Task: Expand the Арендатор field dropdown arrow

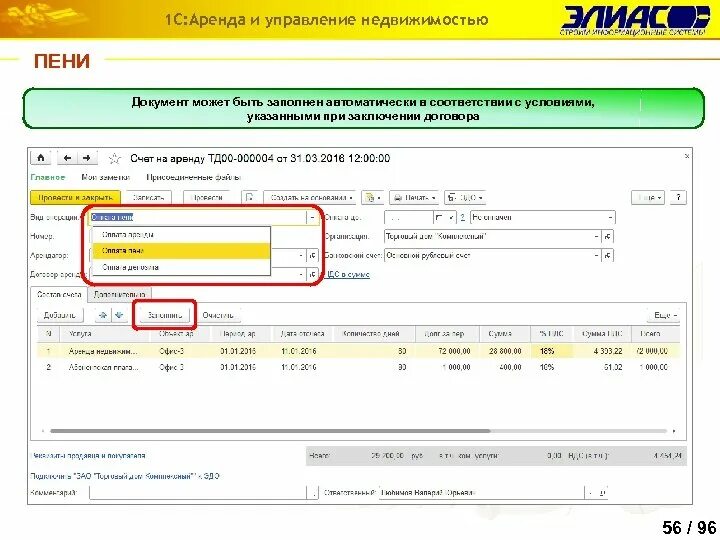Action: (301, 255)
